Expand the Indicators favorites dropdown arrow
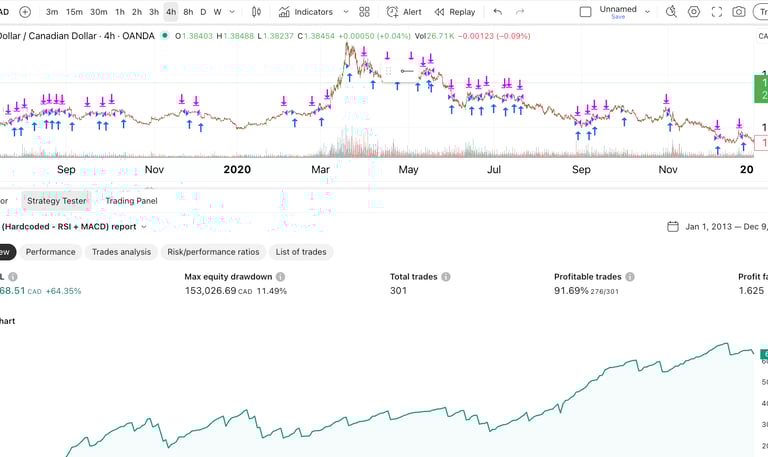The width and height of the screenshot is (768, 457). (x=346, y=12)
